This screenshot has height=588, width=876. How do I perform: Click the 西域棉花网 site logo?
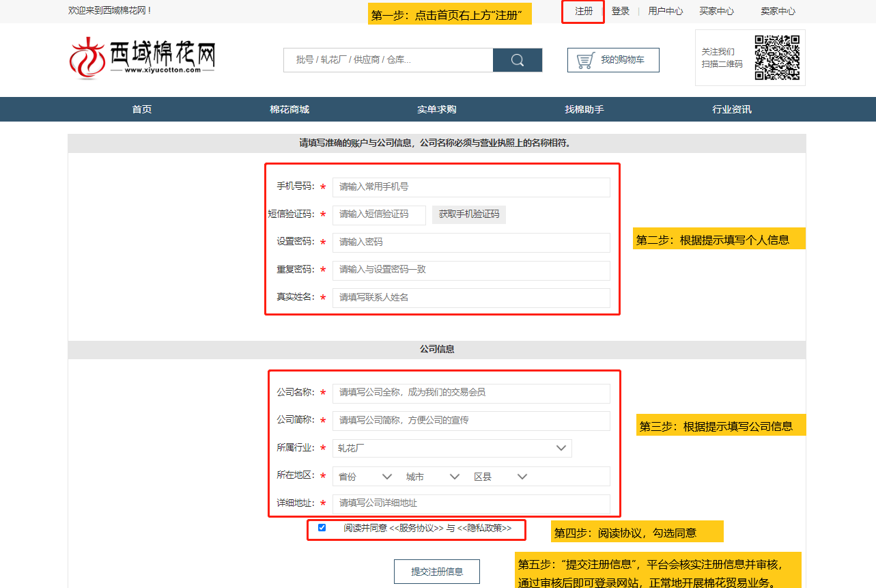coord(142,57)
